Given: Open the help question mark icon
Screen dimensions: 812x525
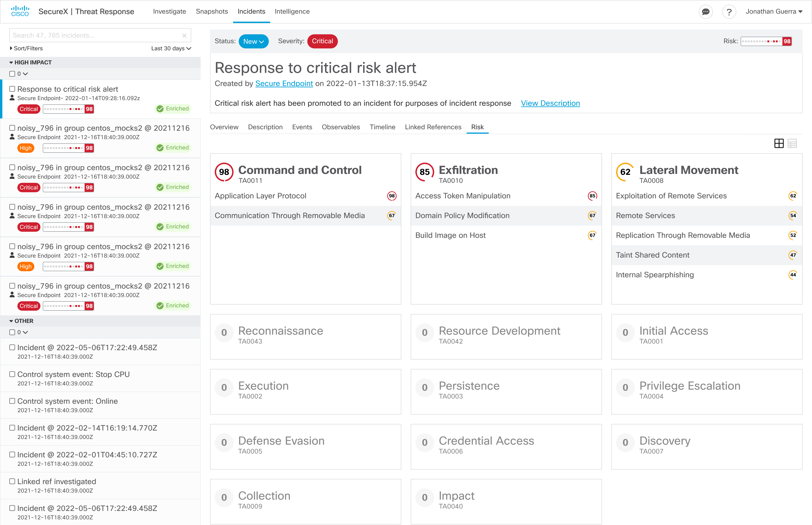Looking at the screenshot, I should (729, 12).
